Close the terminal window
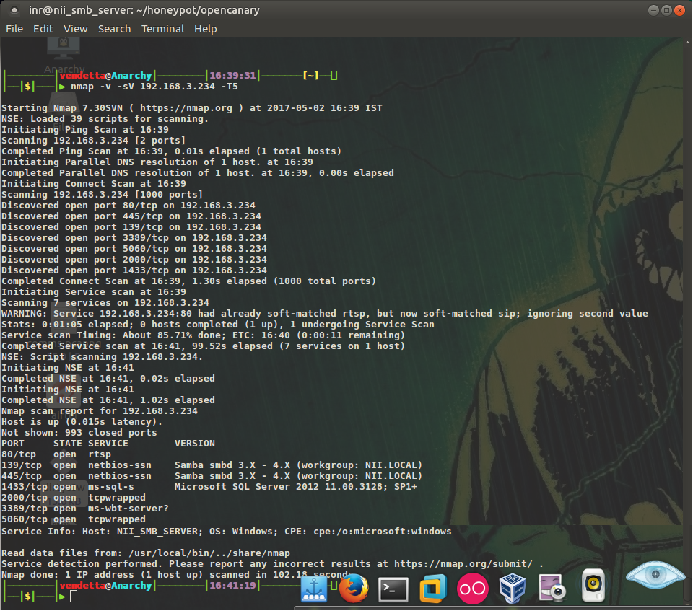693x616 pixels. pyautogui.click(x=680, y=10)
